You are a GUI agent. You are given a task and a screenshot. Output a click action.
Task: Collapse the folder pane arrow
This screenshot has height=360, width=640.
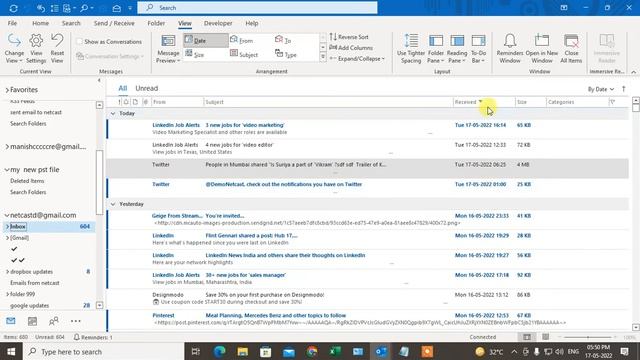point(99,80)
